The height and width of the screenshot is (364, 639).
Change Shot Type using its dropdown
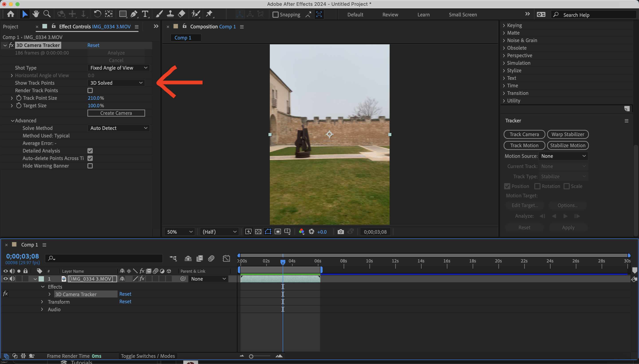pyautogui.click(x=118, y=68)
